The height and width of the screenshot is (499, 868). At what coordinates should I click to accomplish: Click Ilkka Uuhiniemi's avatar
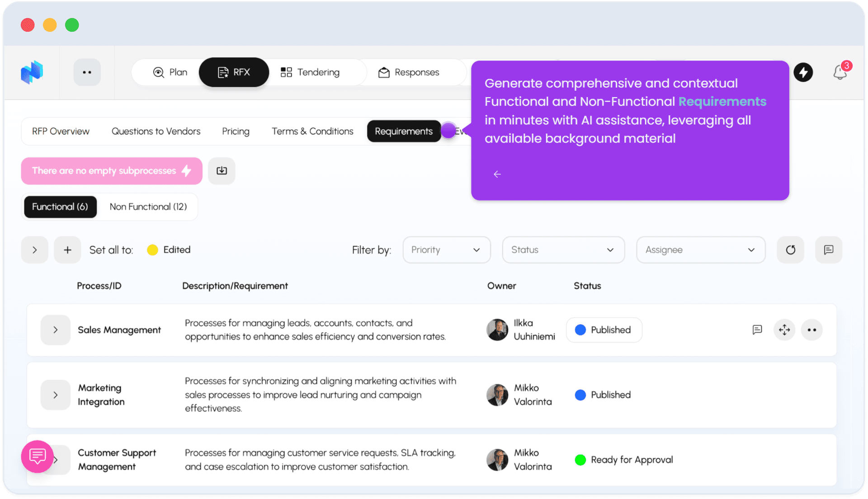[497, 330]
